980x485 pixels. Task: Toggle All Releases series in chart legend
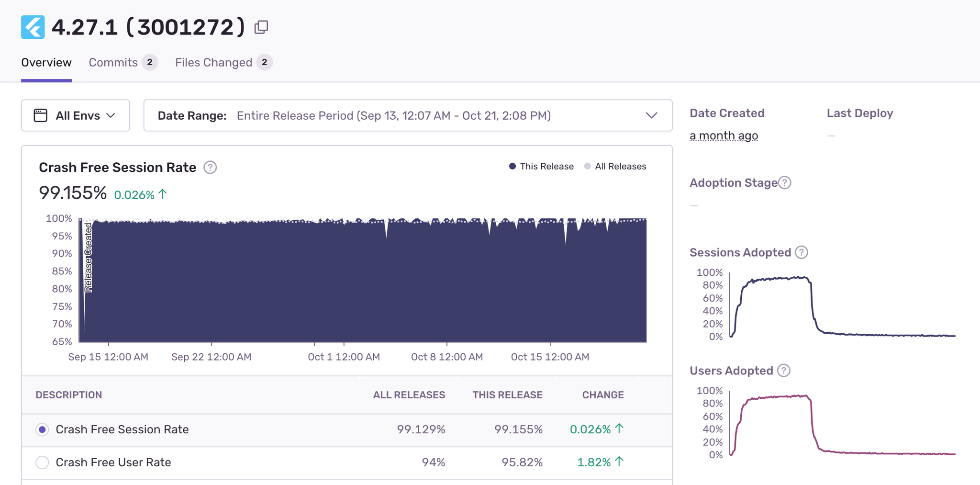pyautogui.click(x=615, y=166)
